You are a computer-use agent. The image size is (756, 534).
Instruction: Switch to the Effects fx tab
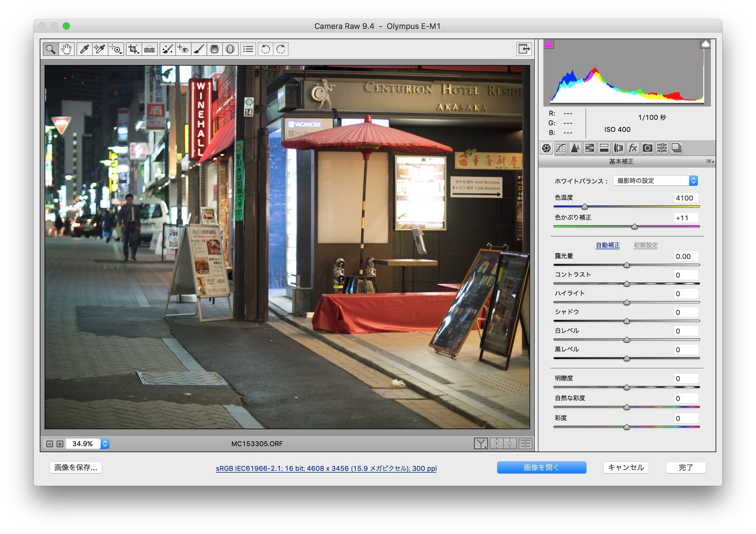point(633,148)
